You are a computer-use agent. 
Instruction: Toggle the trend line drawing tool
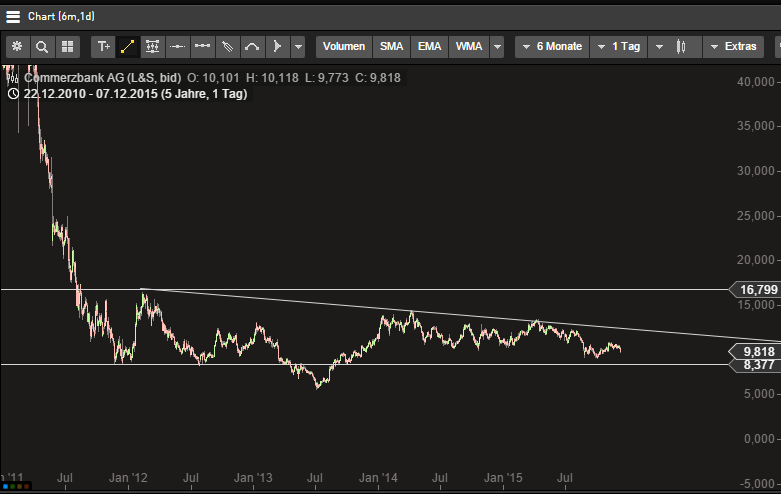point(128,47)
